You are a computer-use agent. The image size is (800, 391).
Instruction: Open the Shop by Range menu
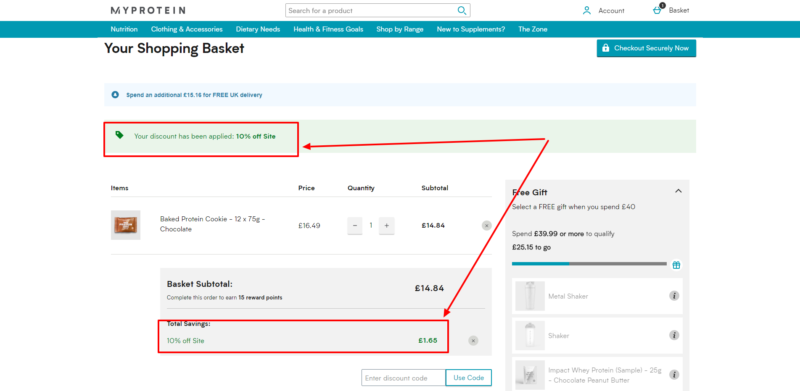(x=400, y=29)
